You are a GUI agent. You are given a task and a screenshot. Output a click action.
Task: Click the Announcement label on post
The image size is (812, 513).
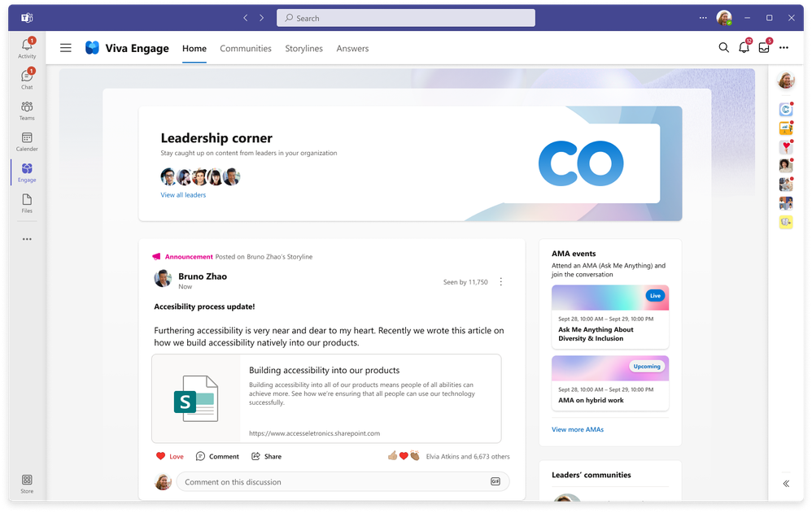pyautogui.click(x=189, y=257)
